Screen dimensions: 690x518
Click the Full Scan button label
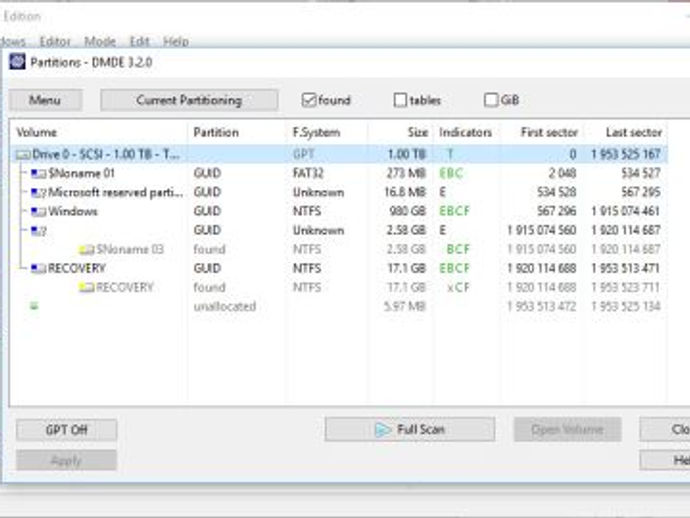[x=421, y=430]
